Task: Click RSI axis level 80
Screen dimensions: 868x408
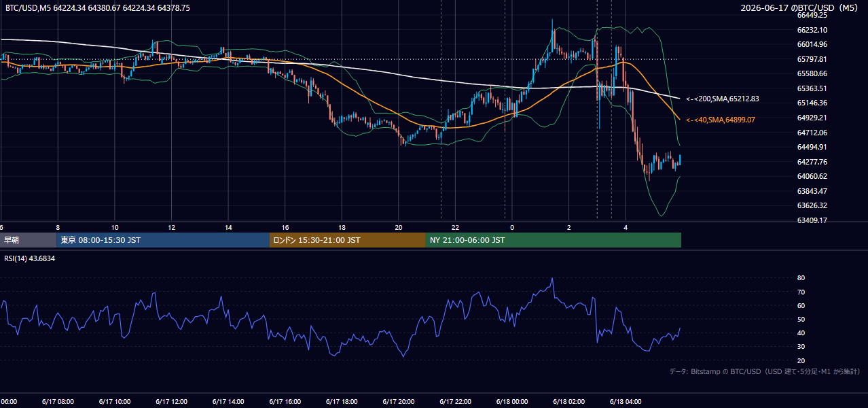Action: click(x=801, y=278)
